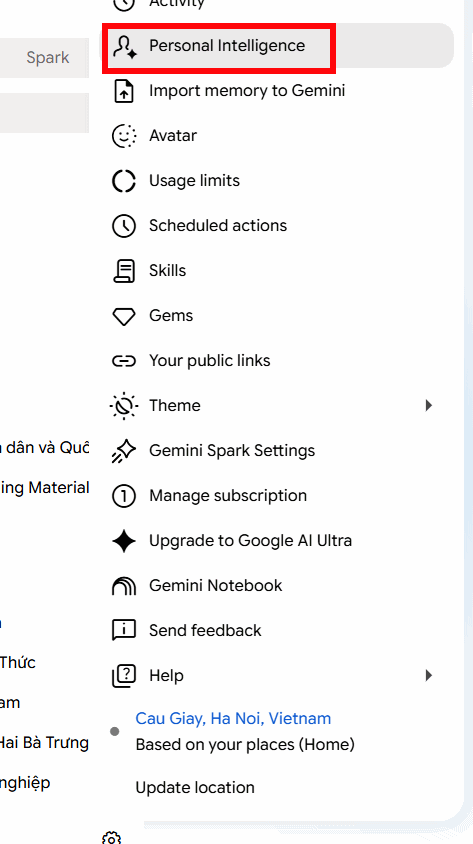Image resolution: width=473 pixels, height=844 pixels.
Task: Click the Skills scroll icon
Action: point(124,271)
